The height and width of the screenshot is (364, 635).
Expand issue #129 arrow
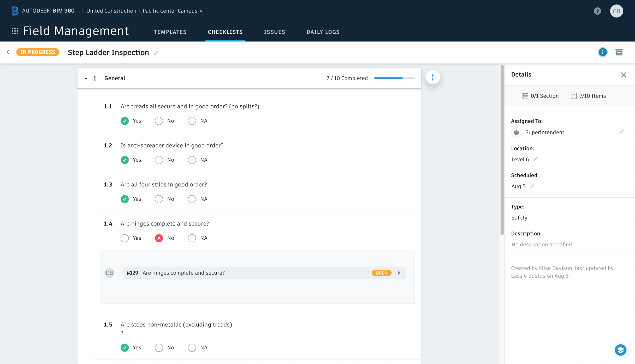[x=399, y=273]
